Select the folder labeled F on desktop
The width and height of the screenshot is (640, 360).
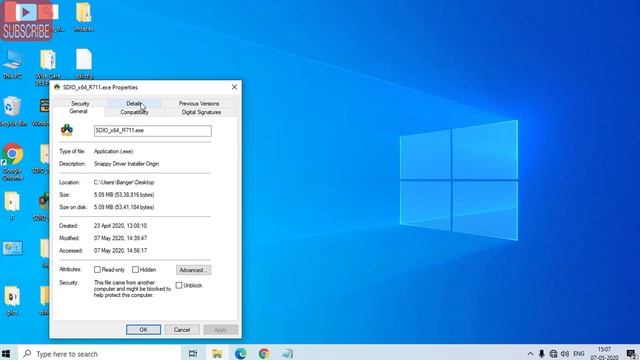tap(12, 206)
